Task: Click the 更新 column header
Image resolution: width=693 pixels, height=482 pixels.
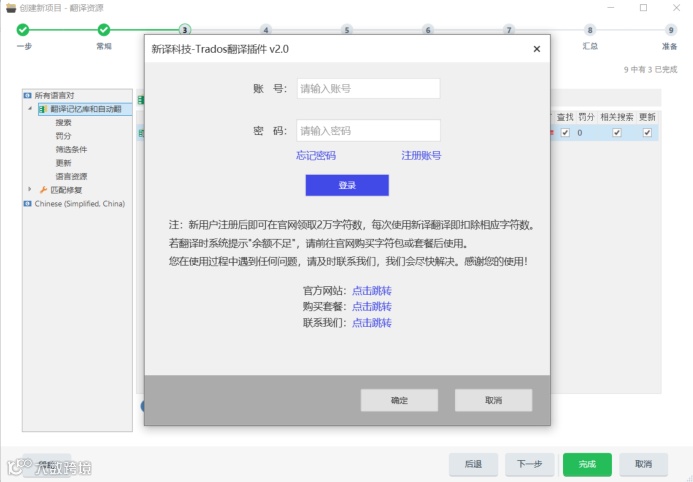Action: point(647,117)
